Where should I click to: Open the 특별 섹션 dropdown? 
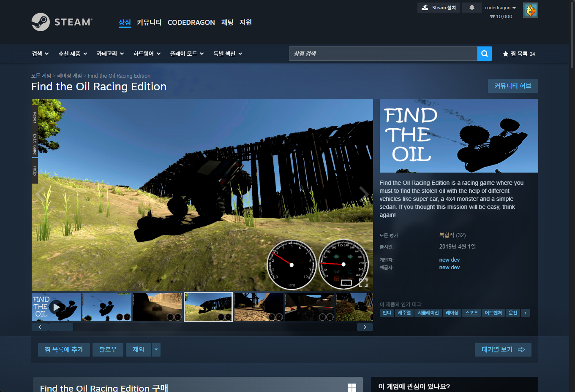(228, 54)
